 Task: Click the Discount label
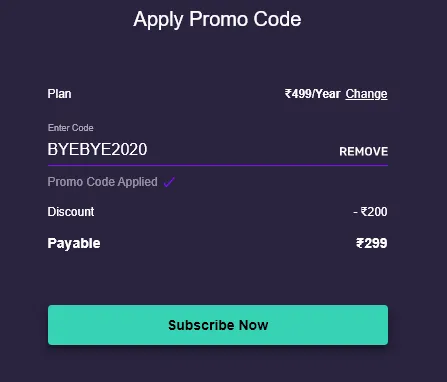pos(71,212)
